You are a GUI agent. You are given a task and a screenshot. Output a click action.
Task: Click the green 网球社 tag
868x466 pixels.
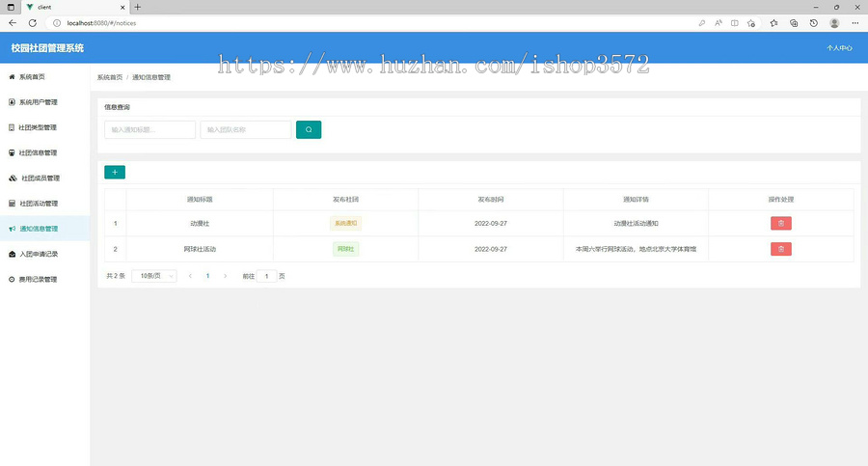(x=345, y=249)
